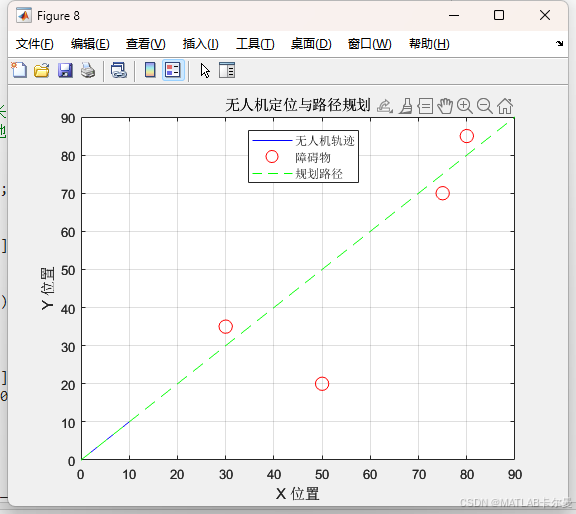Select the X 位置 axis label
Screen dimensions: 576x514
(x=298, y=493)
